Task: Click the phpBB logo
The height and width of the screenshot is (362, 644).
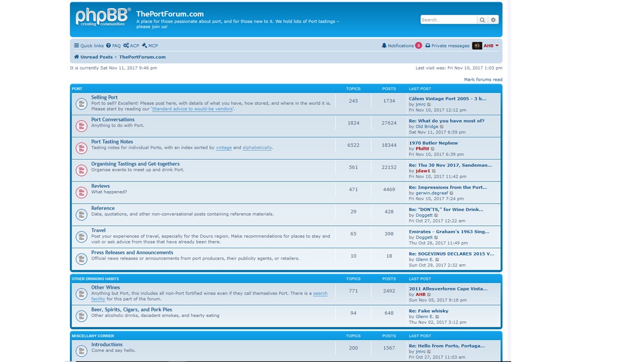Action: [x=103, y=17]
